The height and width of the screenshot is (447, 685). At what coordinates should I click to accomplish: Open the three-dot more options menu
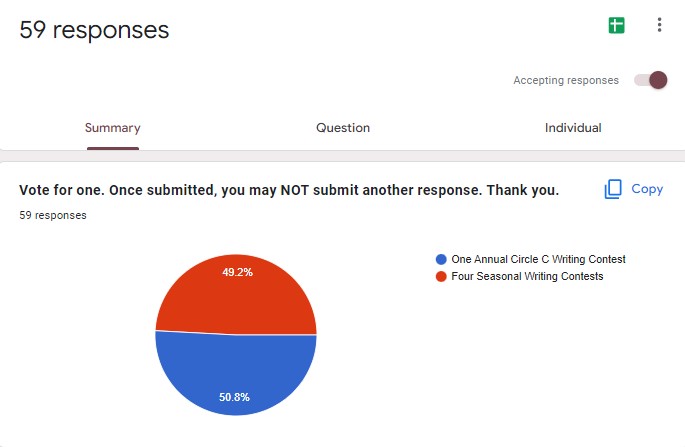[659, 25]
